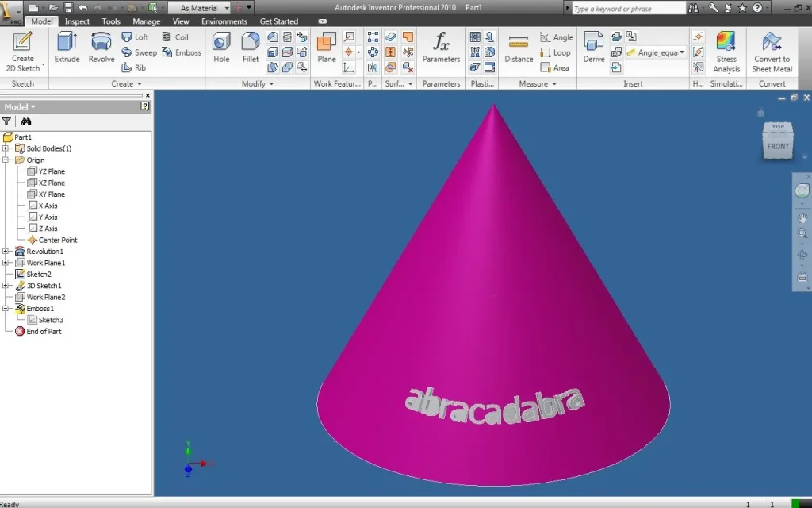Open the Modify panel dropdown arrow
Image resolution: width=812 pixels, height=508 pixels.
(271, 83)
